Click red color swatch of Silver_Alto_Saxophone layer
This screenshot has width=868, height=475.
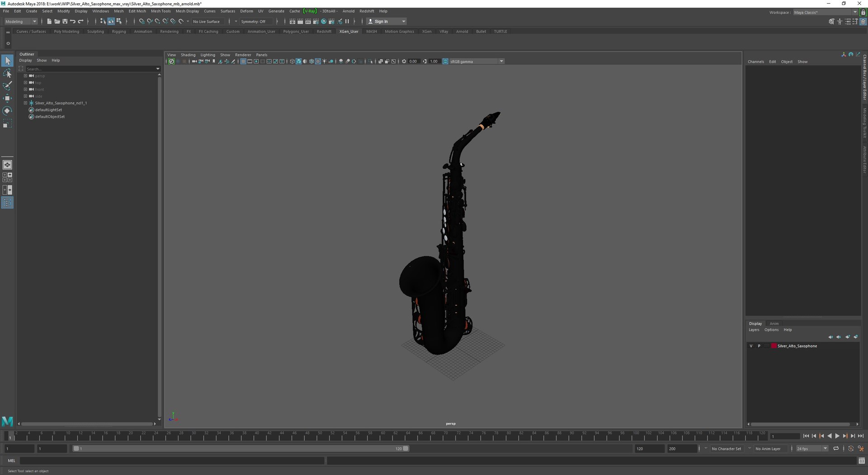(774, 346)
